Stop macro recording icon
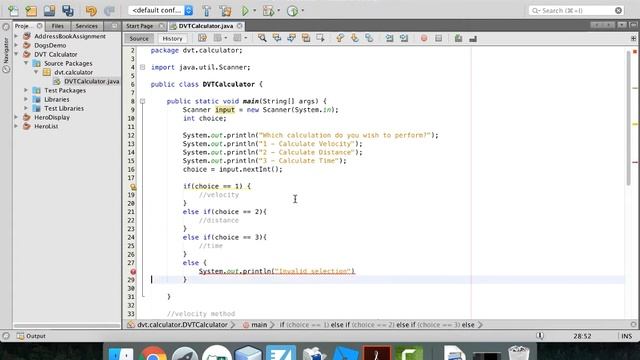This screenshot has height=360, width=640. pyautogui.click(x=438, y=38)
